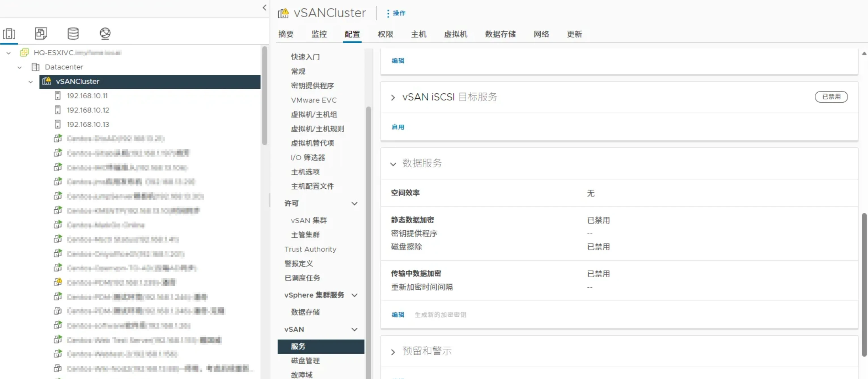Screen dimensions: 868x379
Task: Open 磁盘管理 under vSAN
Action: point(305,361)
